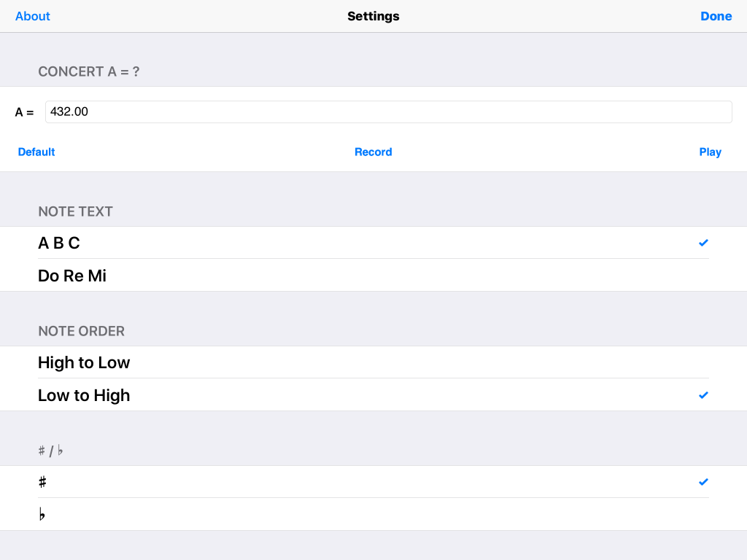Choose the A B C note text option
747x560 pixels.
(x=59, y=244)
